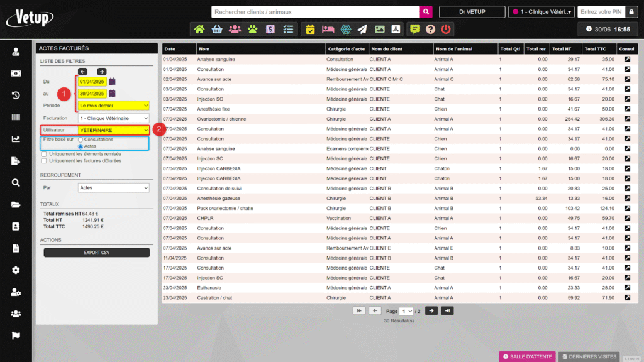Open the shopping basket icon

tap(217, 29)
